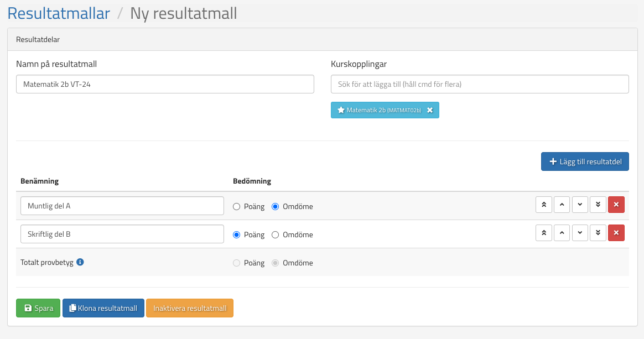Save the template with Spara

38,308
